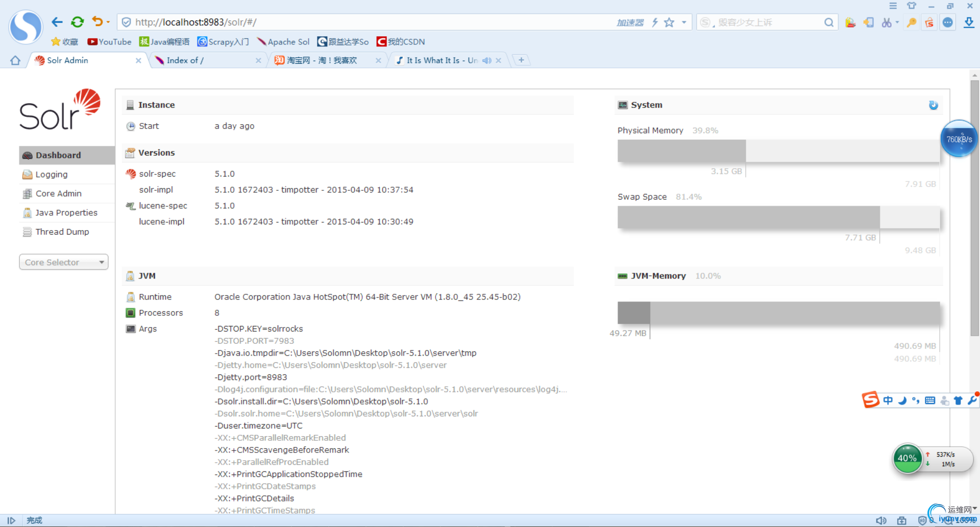Open Sogou soft keyboard icon
The height and width of the screenshot is (527, 980).
[x=930, y=400]
